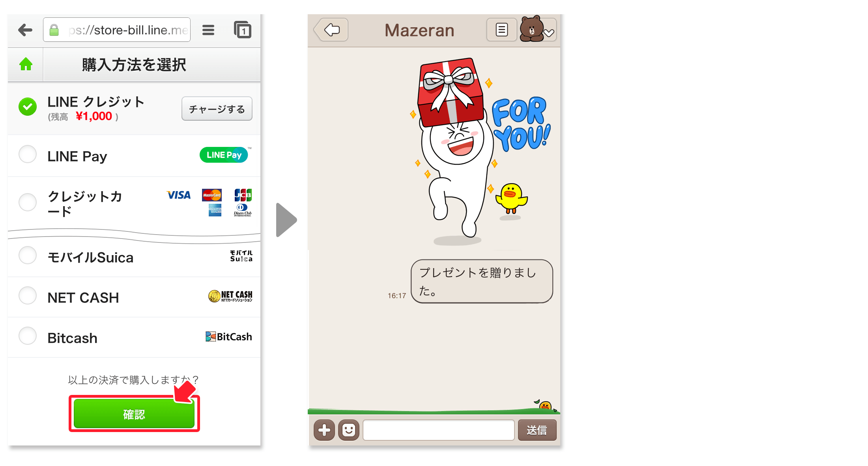Go back with the browser back arrow
The width and height of the screenshot is (868, 466).
(25, 30)
